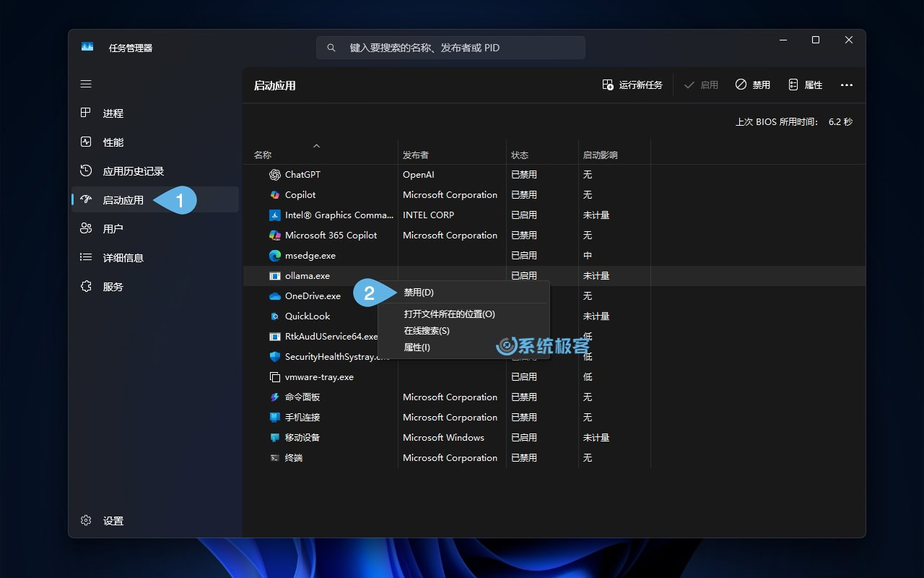This screenshot has height=578, width=924.
Task: Click the msedge.exe Edge icon
Action: [x=274, y=256]
